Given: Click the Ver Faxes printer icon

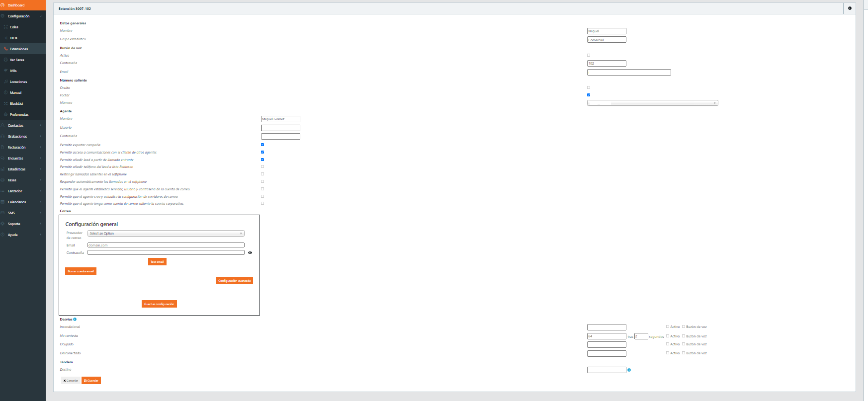Looking at the screenshot, I should point(6,60).
